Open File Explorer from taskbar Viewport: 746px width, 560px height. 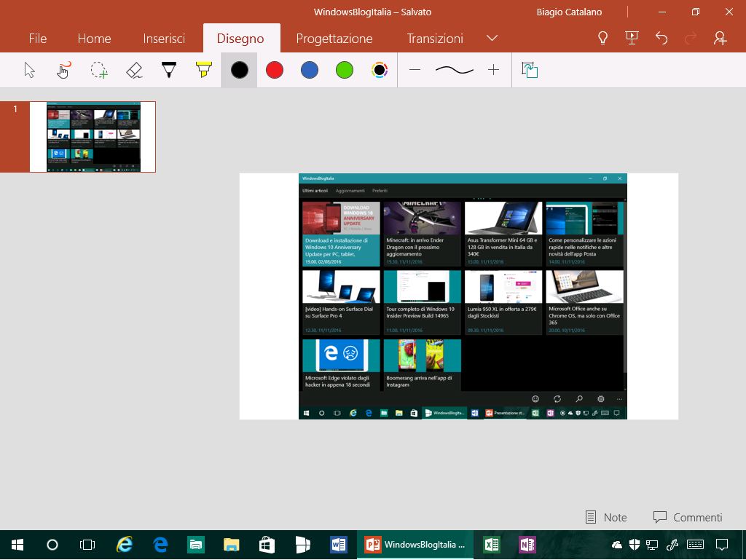tap(231, 545)
